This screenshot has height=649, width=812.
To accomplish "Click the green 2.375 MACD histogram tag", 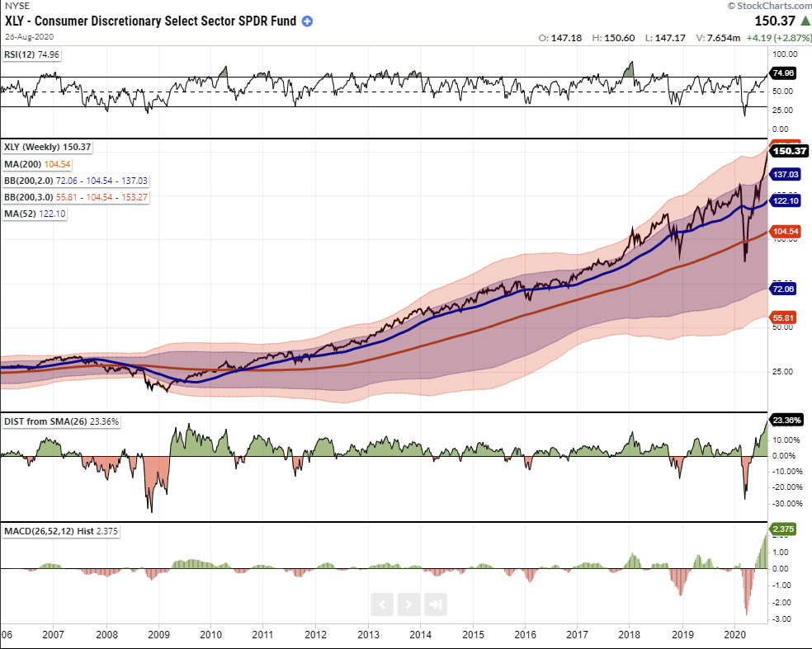I will 783,529.
